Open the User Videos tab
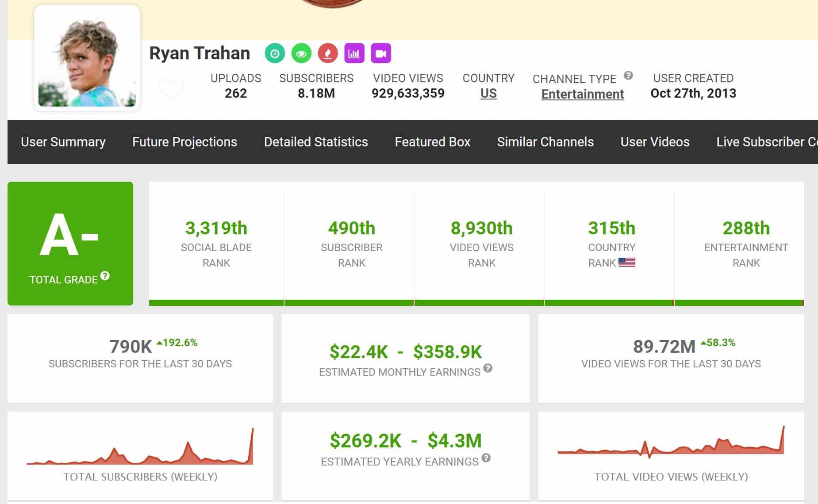This screenshot has height=504, width=818. (x=655, y=142)
